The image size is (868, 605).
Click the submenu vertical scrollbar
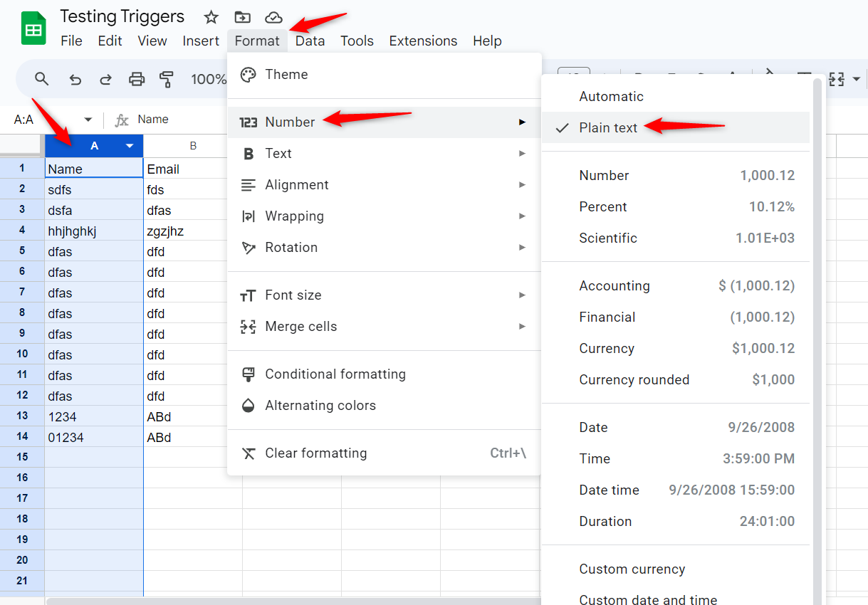pos(817,340)
